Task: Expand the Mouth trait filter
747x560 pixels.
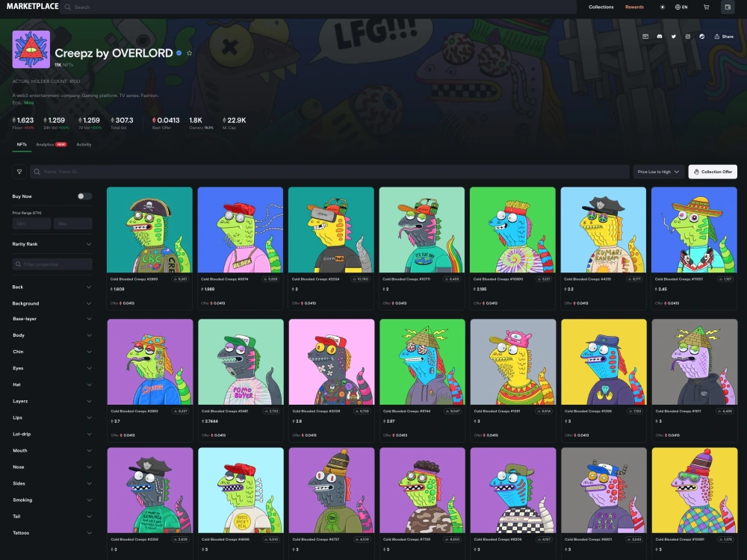Action: click(x=52, y=450)
